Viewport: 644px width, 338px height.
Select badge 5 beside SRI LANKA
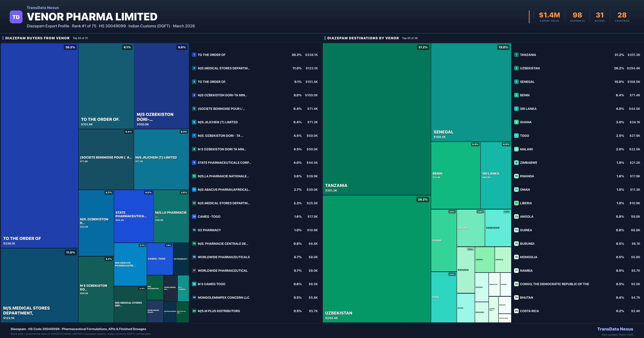click(x=516, y=109)
